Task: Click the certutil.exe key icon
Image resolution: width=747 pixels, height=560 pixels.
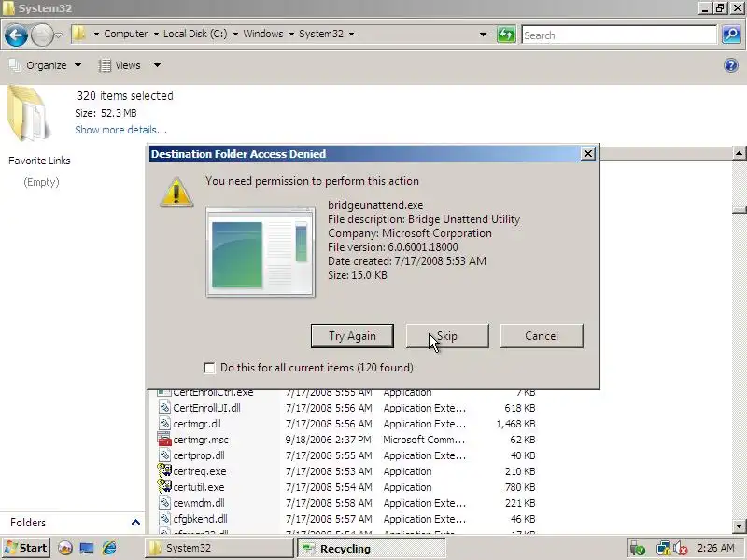Action: (x=164, y=486)
